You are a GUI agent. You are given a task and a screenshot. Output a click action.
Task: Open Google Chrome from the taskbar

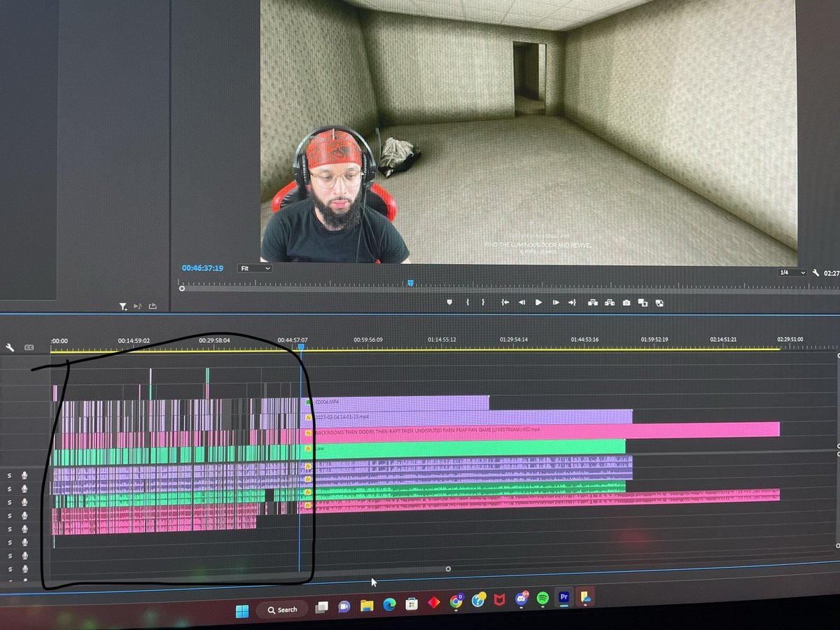click(456, 601)
